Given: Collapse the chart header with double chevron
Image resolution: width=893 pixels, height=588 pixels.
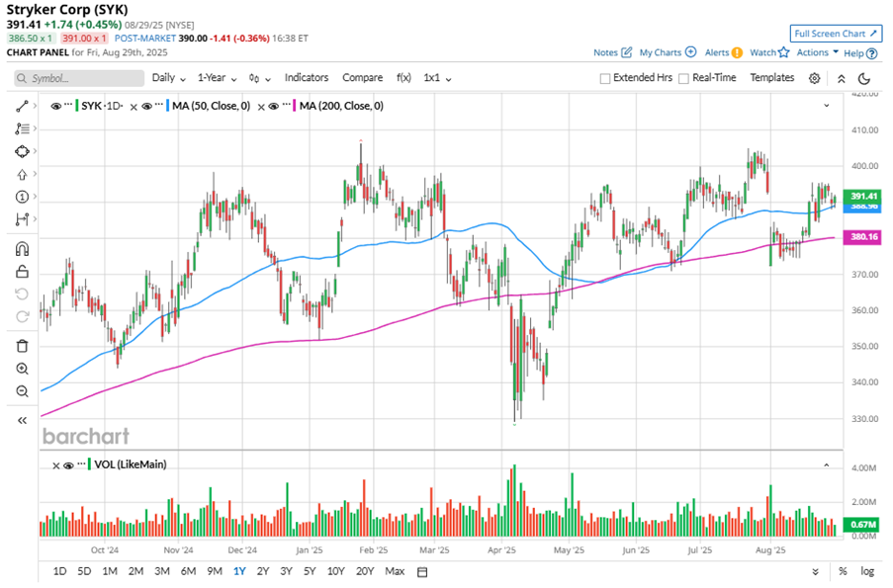Looking at the screenshot, I should (x=842, y=78).
